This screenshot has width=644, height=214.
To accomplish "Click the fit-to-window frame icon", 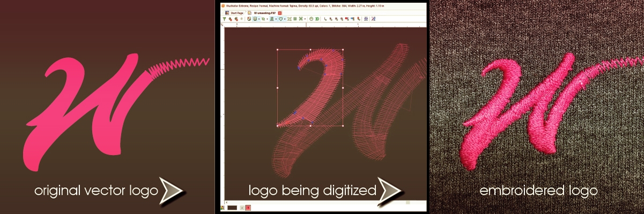I will (290, 19).
